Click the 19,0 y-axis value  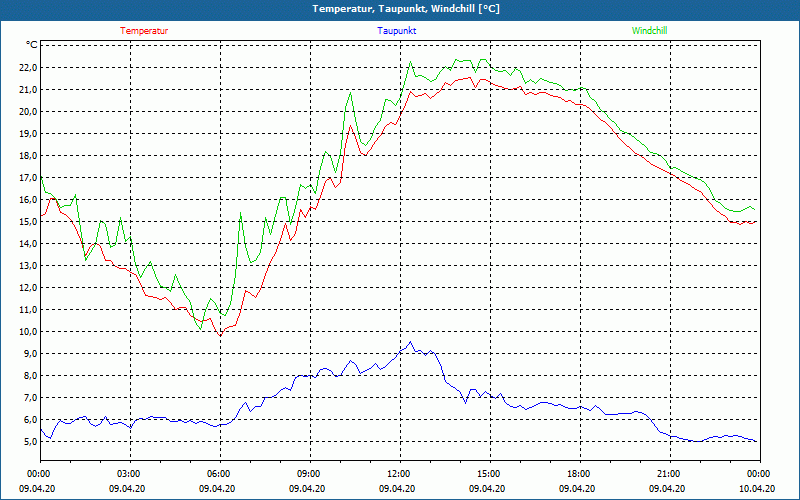pyautogui.click(x=29, y=134)
